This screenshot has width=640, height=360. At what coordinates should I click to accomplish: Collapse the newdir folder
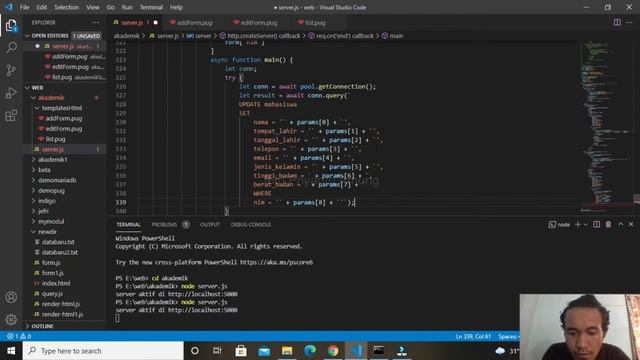tap(33, 231)
